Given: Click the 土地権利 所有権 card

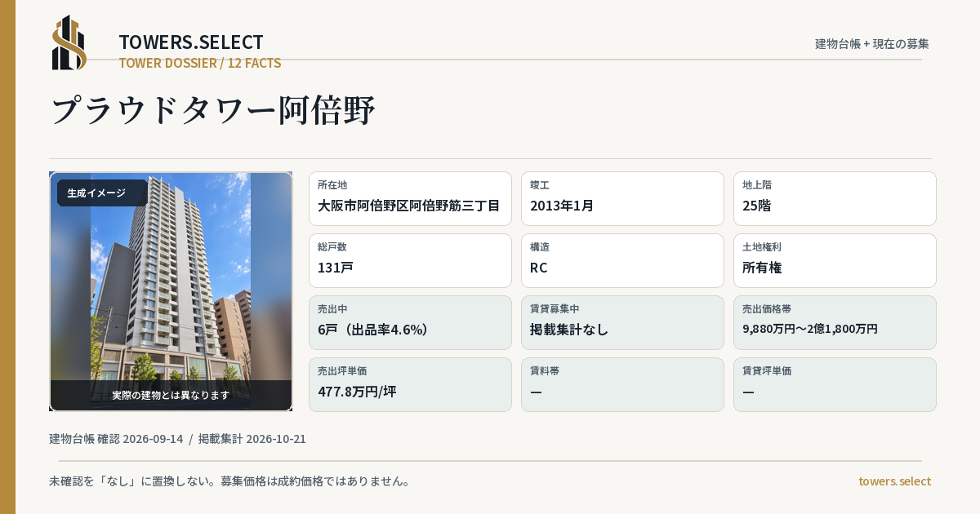Looking at the screenshot, I should pyautogui.click(x=835, y=260).
